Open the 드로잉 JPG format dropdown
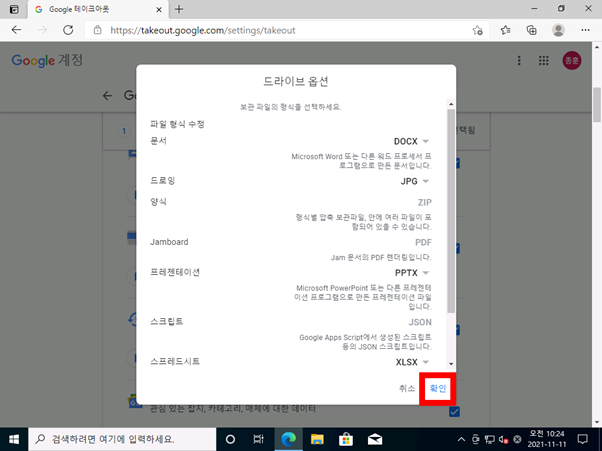 point(415,181)
